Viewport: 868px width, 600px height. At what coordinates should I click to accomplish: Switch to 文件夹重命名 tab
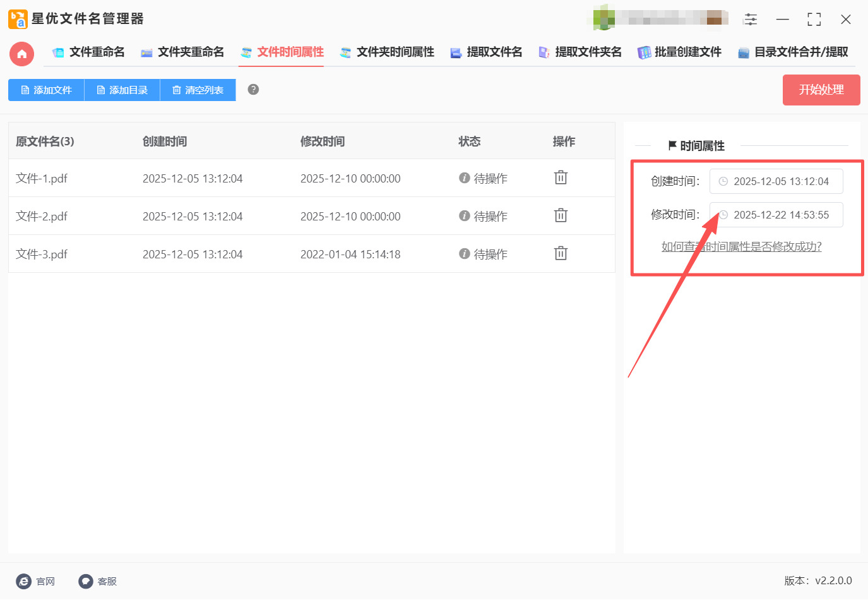pyautogui.click(x=182, y=52)
